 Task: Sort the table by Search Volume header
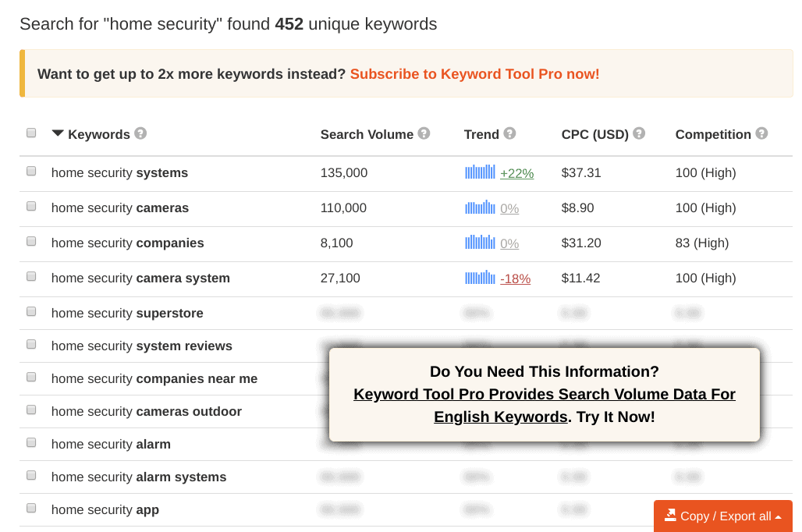(367, 134)
